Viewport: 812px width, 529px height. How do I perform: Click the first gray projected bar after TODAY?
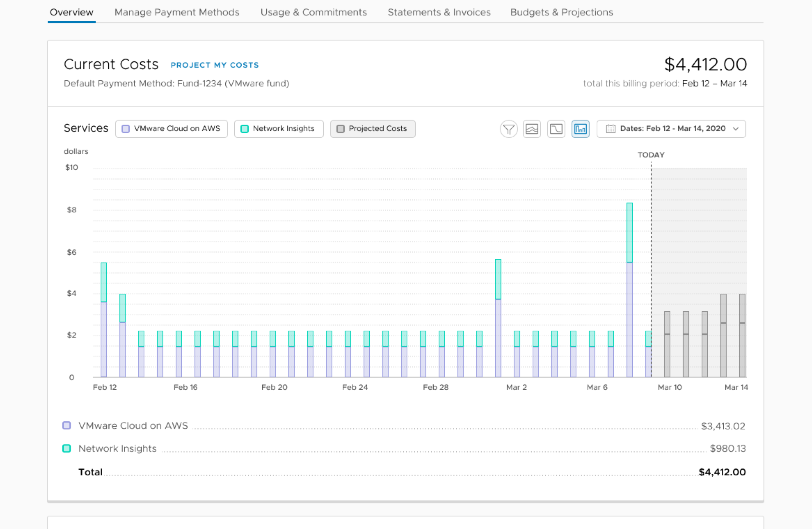pos(667,344)
